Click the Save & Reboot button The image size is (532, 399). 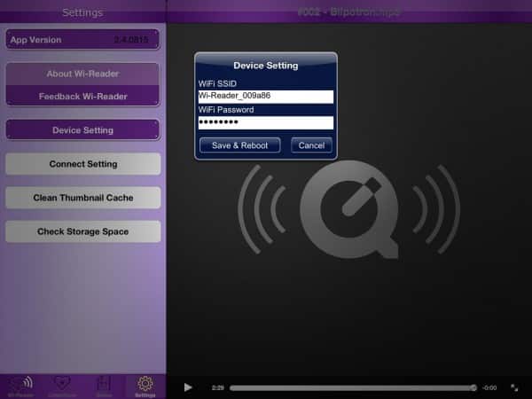240,145
